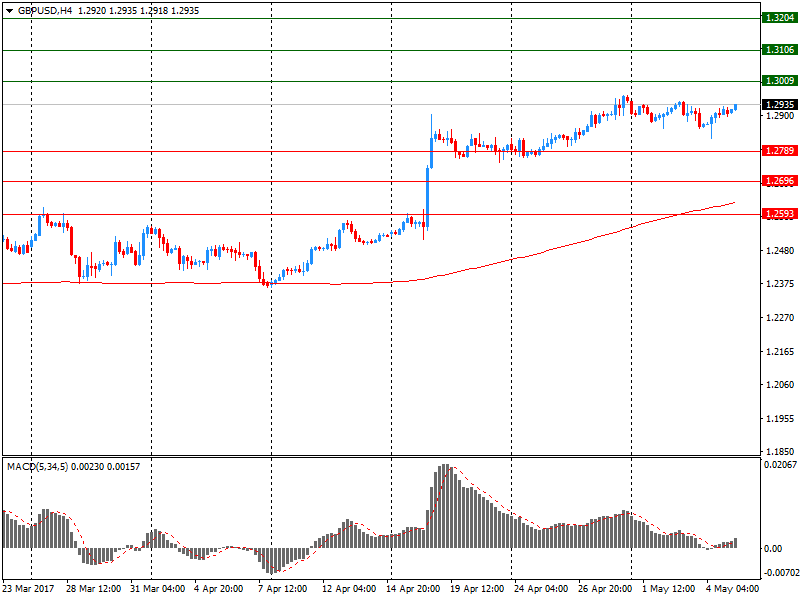The height and width of the screenshot is (600, 800).
Task: Select the 1.2900 price axis value
Action: pos(780,116)
